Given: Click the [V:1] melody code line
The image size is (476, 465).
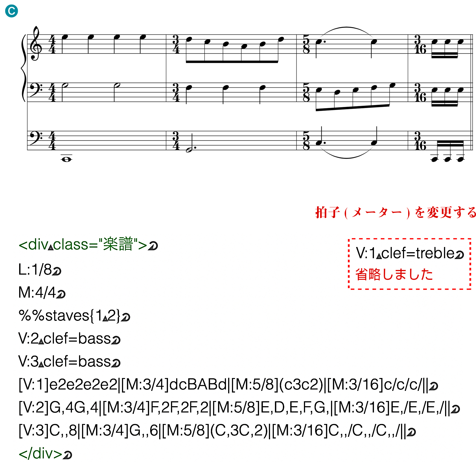Looking at the screenshot, I should pos(228,384).
